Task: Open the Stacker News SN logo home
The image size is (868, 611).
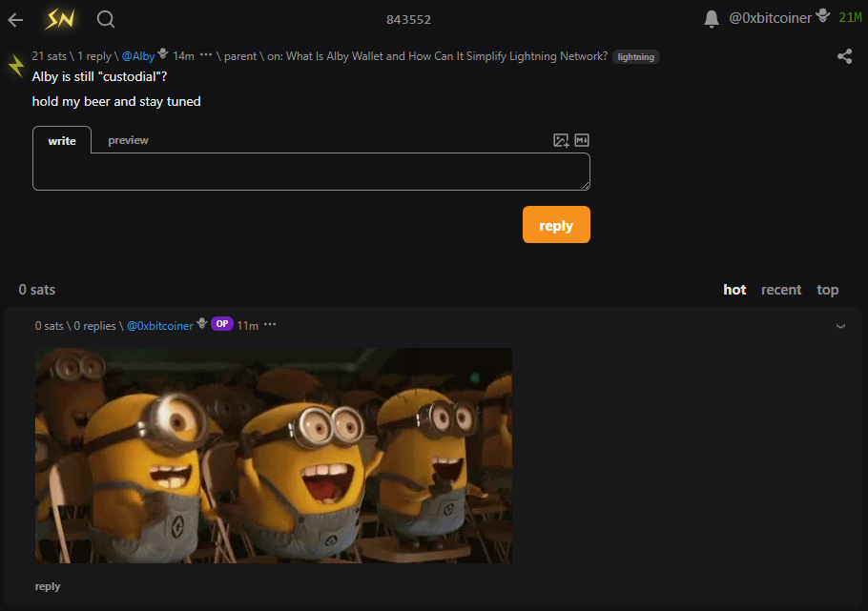Action: 61,19
